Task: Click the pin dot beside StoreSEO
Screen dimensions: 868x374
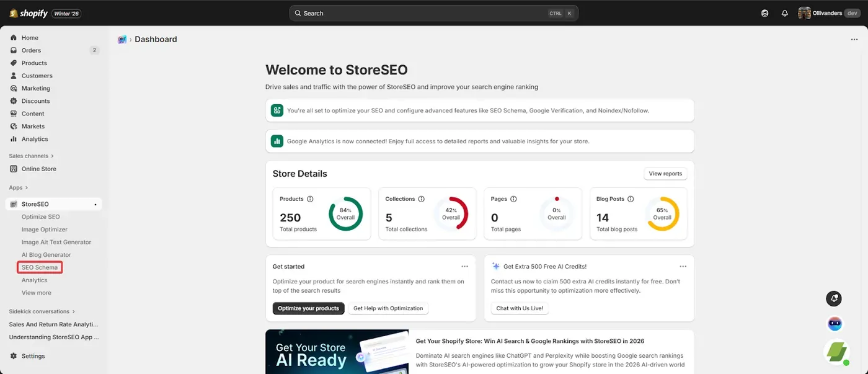Action: [95, 204]
